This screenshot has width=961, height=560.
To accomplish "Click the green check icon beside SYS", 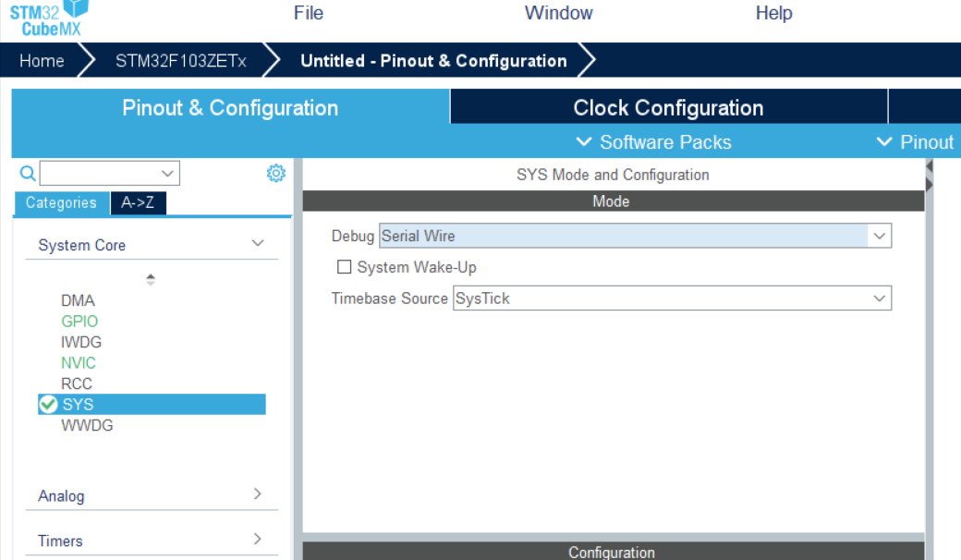I will pos(48,405).
